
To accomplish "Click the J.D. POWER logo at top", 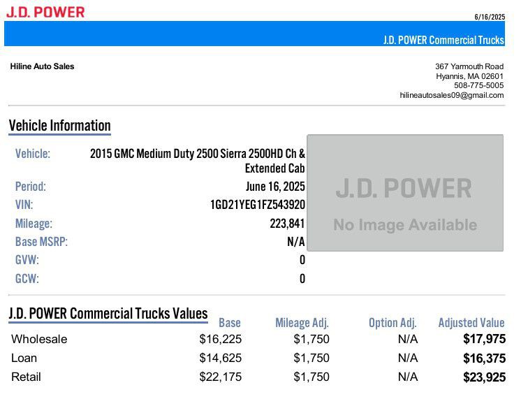I will coord(45,13).
